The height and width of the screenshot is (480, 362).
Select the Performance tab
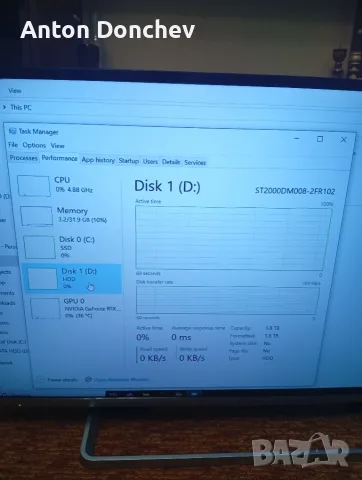[59, 158]
